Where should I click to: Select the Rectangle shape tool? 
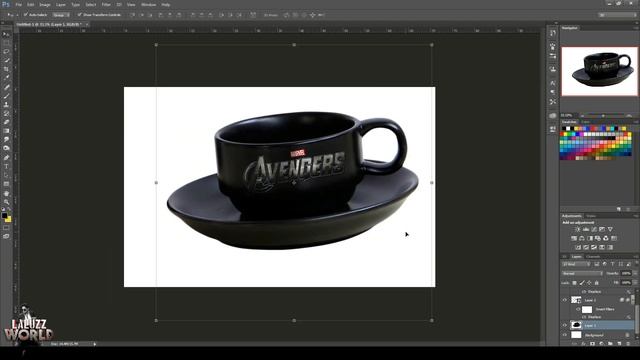coord(6,184)
